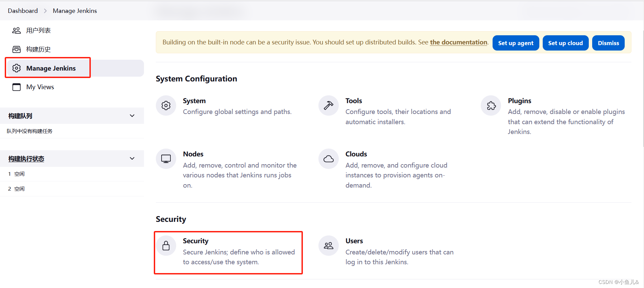Collapse the 构建队列 panel chevron
The image size is (644, 288).
[x=132, y=116]
